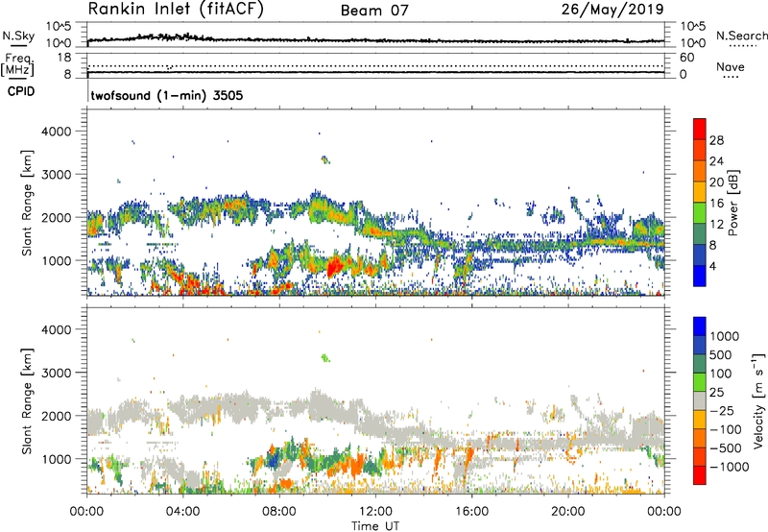Pick the light green 12–16 dB Power swatch
This screenshot has width=768, height=532.
click(x=700, y=213)
